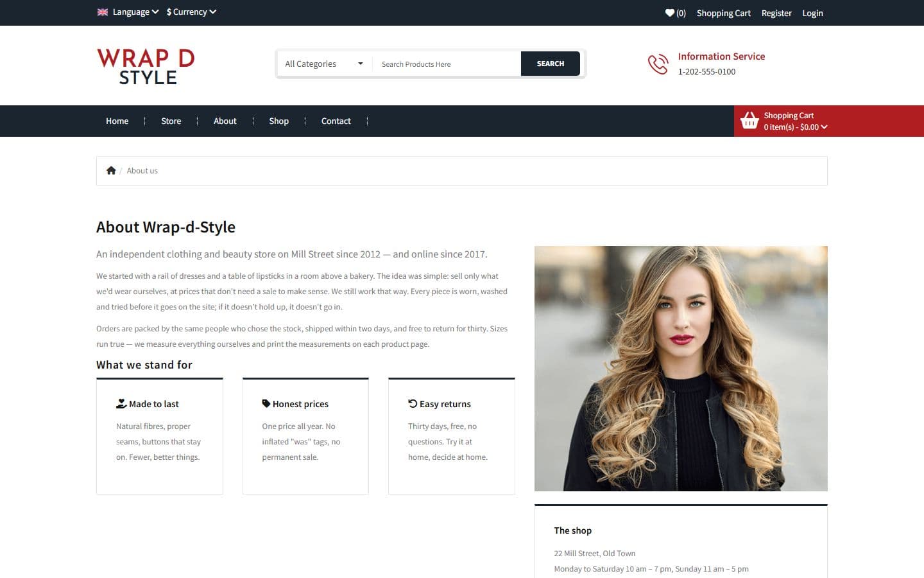Open the Language dropdown
The image size is (924, 578).
(135, 12)
